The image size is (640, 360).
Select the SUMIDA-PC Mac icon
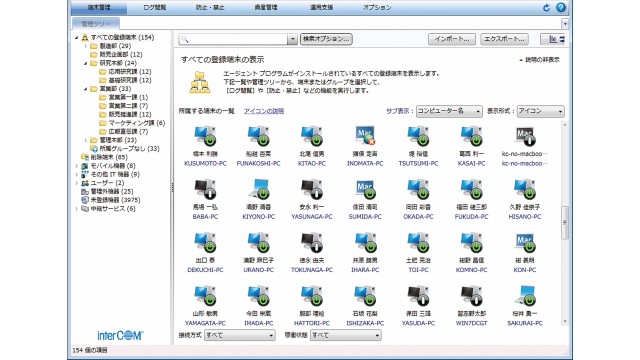click(365, 189)
